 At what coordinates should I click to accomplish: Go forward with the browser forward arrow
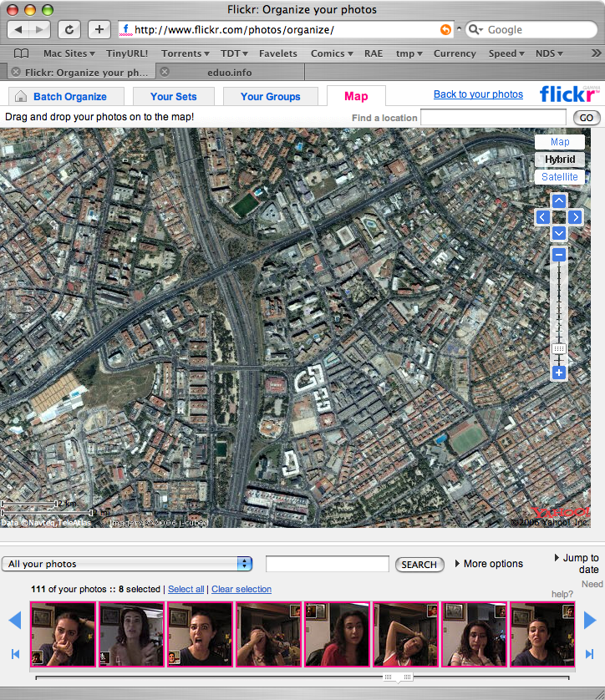click(40, 30)
